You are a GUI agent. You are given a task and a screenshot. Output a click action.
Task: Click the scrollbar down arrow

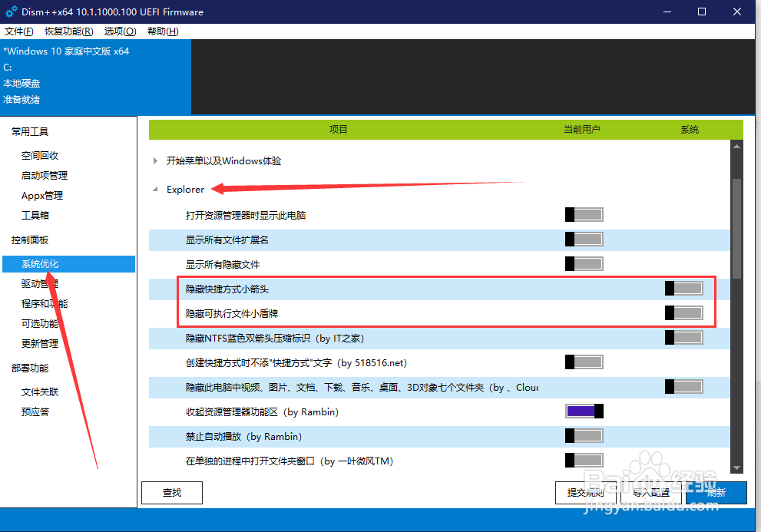[x=737, y=467]
